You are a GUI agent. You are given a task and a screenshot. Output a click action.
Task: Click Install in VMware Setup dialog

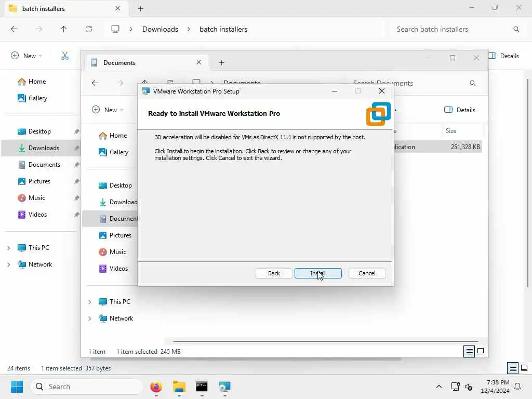click(x=318, y=273)
